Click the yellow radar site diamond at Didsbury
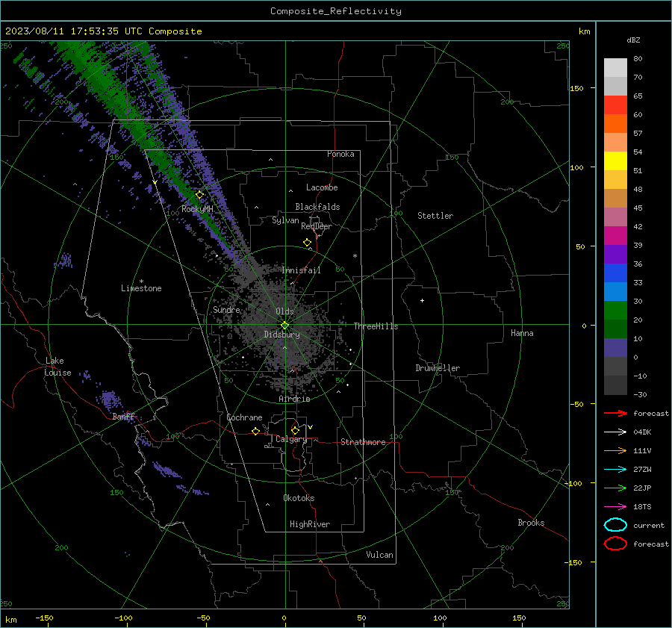The image size is (672, 628). 284,326
